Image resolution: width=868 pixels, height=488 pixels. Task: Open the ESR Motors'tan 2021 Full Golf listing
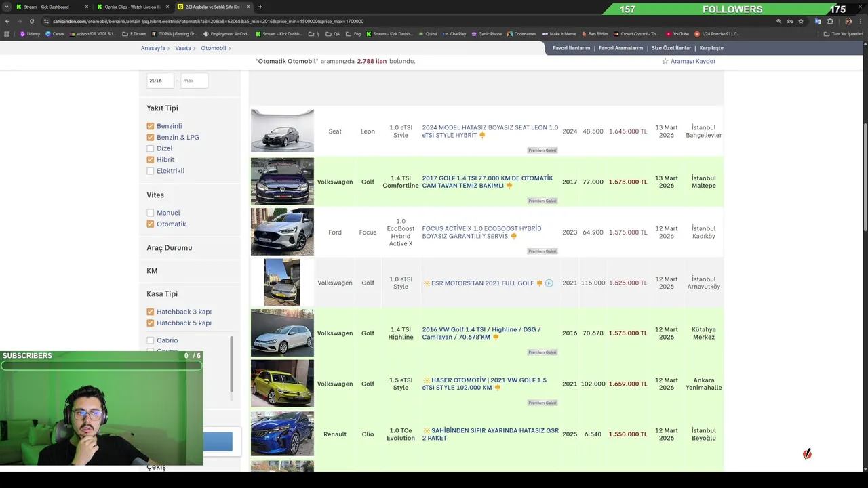(482, 283)
